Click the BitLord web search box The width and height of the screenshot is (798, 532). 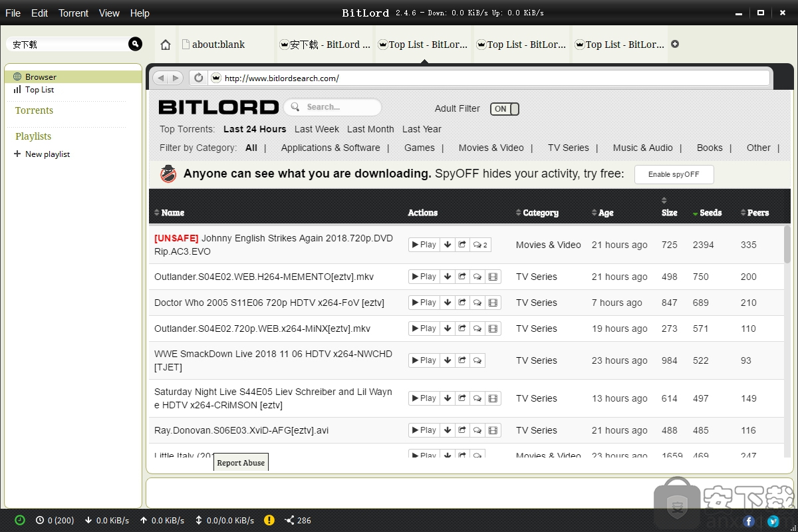coord(332,107)
